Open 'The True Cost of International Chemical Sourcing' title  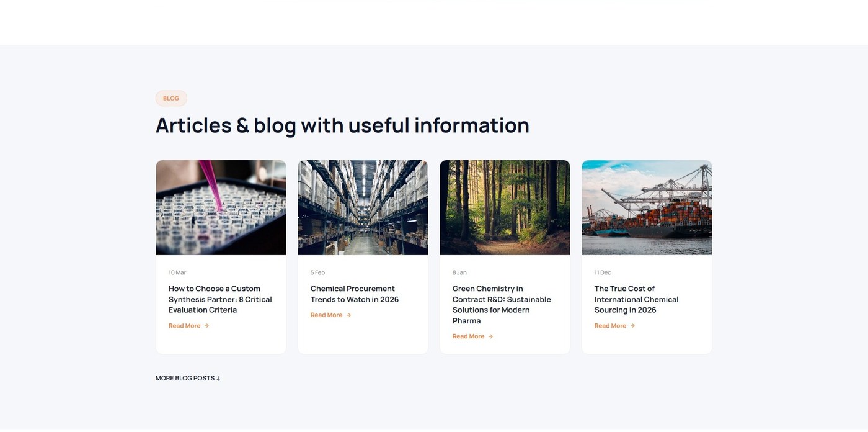point(637,299)
